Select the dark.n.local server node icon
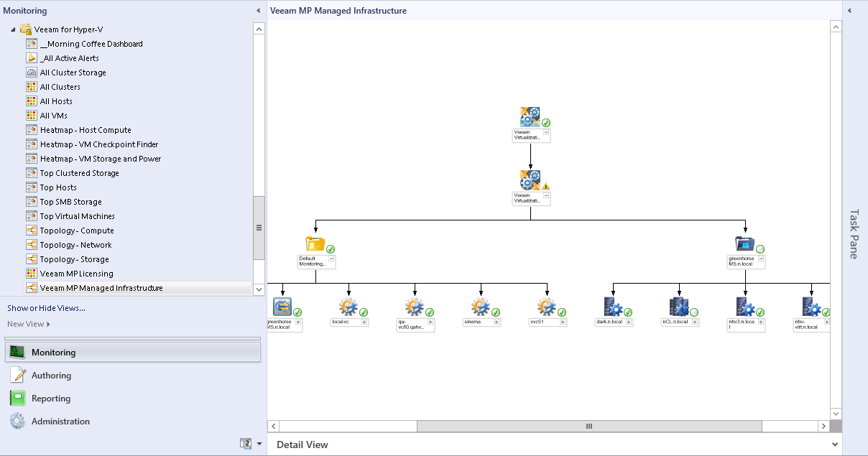This screenshot has width=868, height=456. [x=613, y=307]
